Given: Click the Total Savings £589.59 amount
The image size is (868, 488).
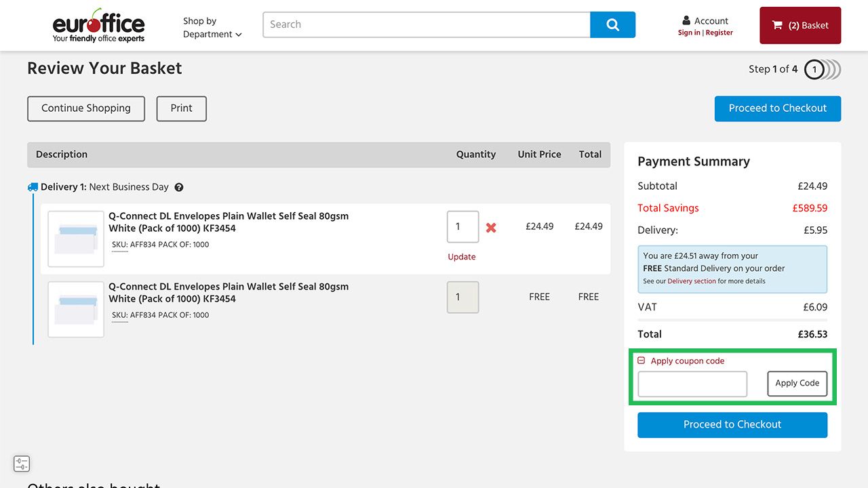Looking at the screenshot, I should pyautogui.click(x=810, y=209).
